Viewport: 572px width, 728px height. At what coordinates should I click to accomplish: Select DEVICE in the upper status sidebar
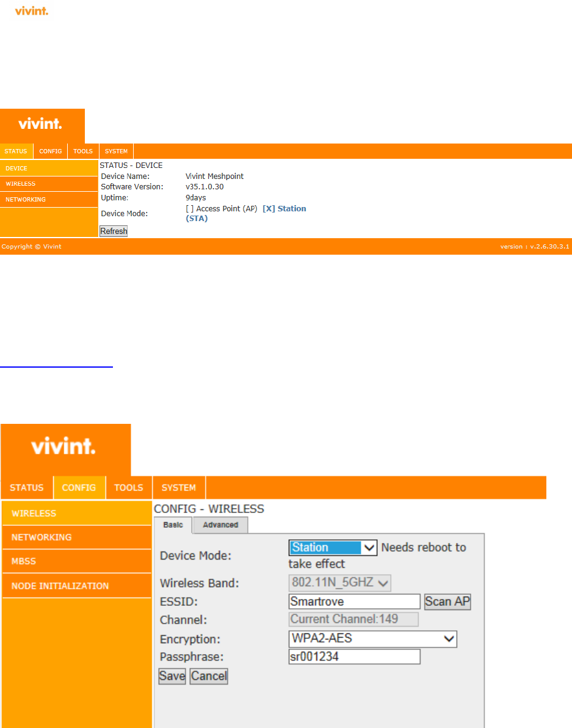(49, 168)
